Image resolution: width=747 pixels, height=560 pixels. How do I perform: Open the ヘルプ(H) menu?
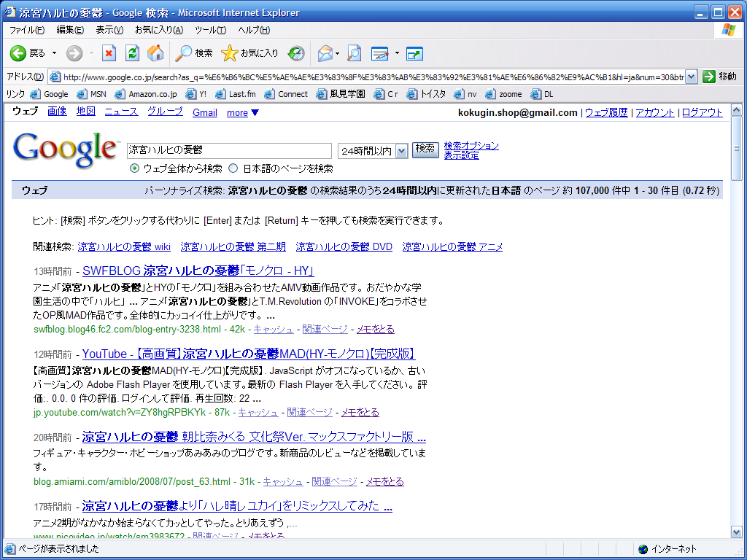click(254, 30)
